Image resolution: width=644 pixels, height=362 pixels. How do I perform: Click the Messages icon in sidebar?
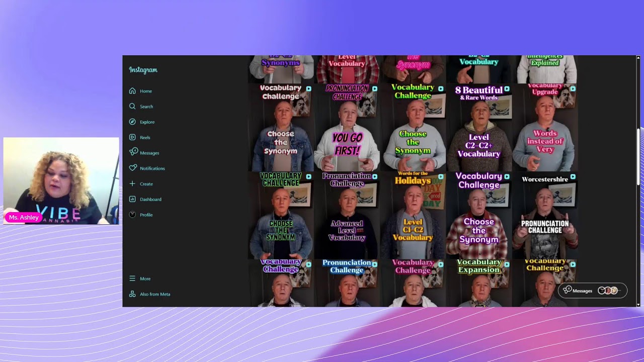point(133,152)
